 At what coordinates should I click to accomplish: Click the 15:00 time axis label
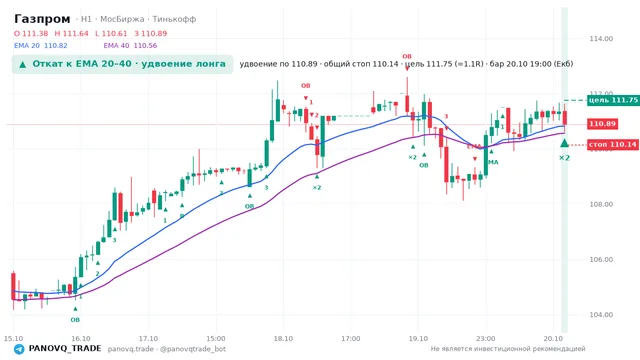pyautogui.click(x=216, y=339)
